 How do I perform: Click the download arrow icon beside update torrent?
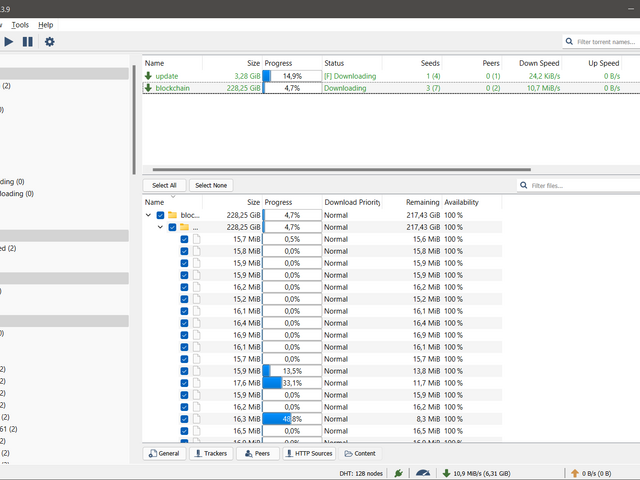(x=149, y=76)
